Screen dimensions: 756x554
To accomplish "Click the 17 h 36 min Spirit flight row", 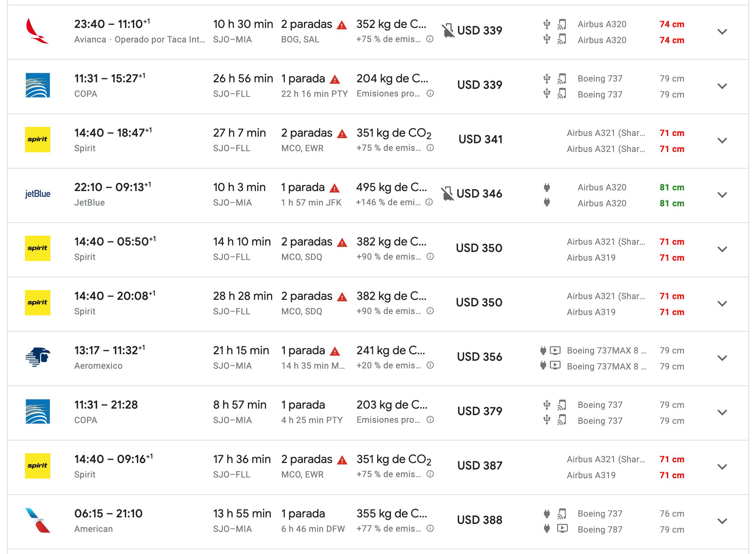I will pos(242,459).
